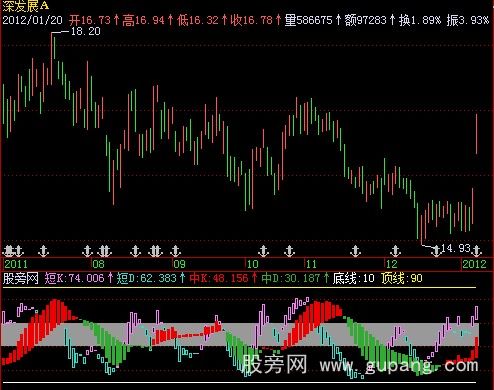Image resolution: width=494 pixels, height=390 pixels.
Task: Click the 顶线:90 parameter label
Action: point(402,278)
